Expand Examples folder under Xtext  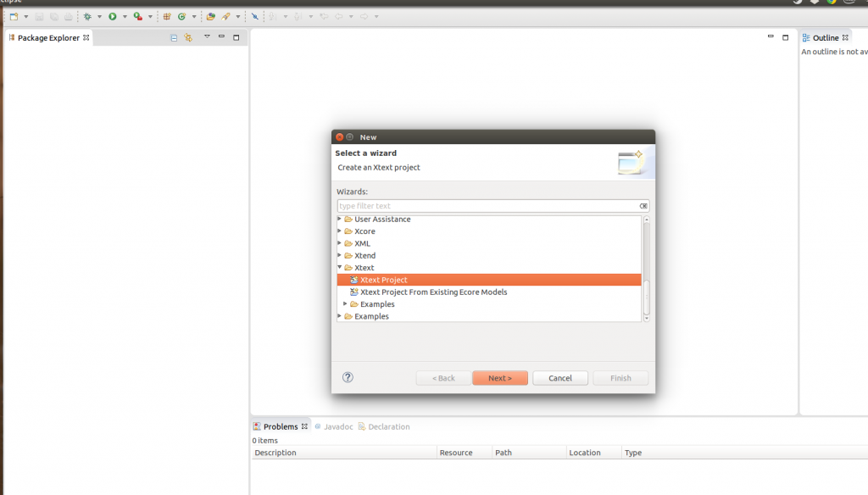(346, 304)
